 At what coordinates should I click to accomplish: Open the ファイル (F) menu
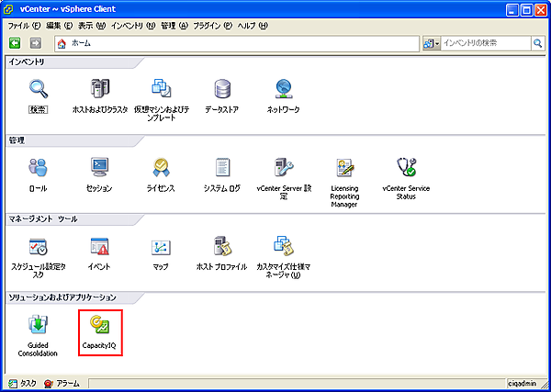pyautogui.click(x=24, y=26)
